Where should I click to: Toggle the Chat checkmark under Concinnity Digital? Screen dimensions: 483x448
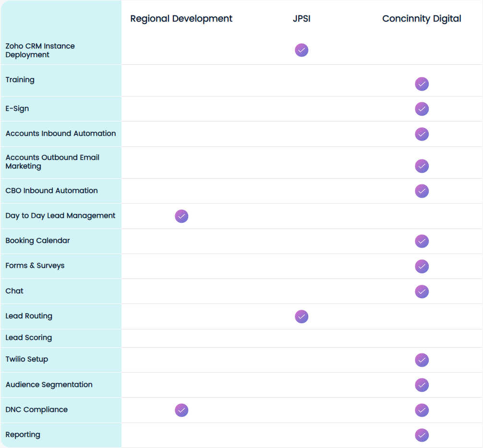click(x=422, y=291)
